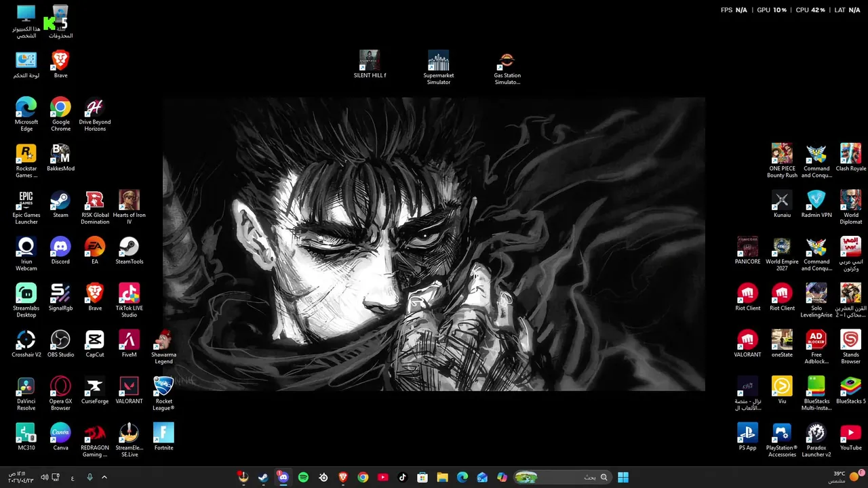Click the Windows Start button
This screenshot has width=868, height=488.
coord(623,477)
